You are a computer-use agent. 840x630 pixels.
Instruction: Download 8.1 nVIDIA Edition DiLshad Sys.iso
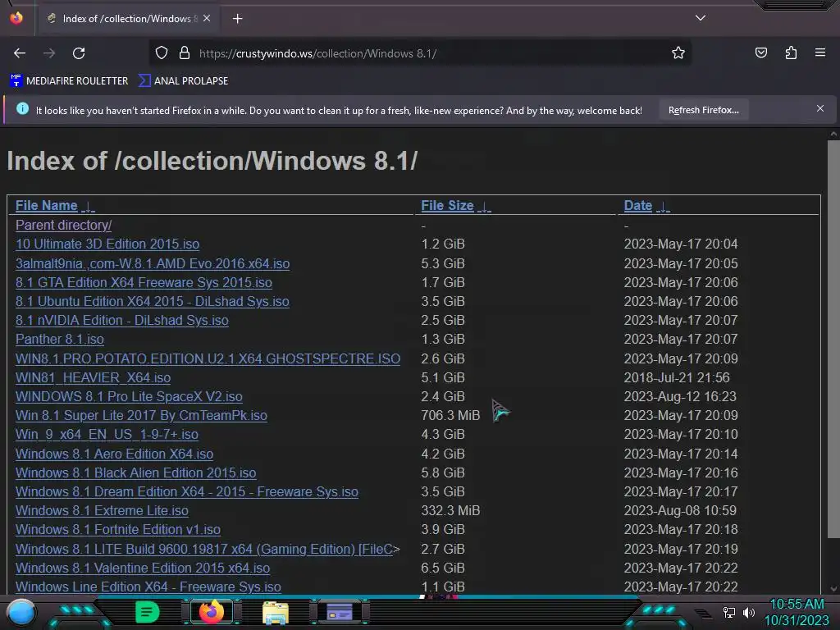coord(121,321)
